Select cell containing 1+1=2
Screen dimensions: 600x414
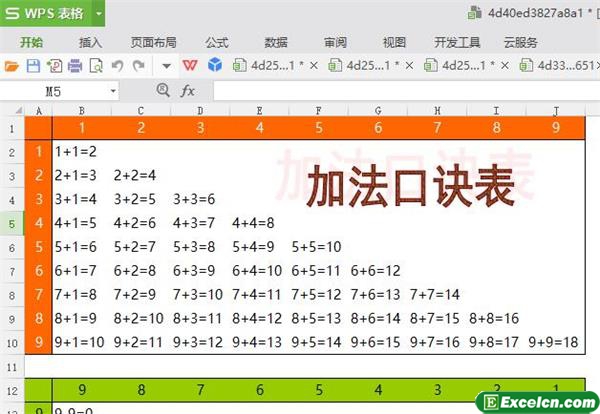82,152
